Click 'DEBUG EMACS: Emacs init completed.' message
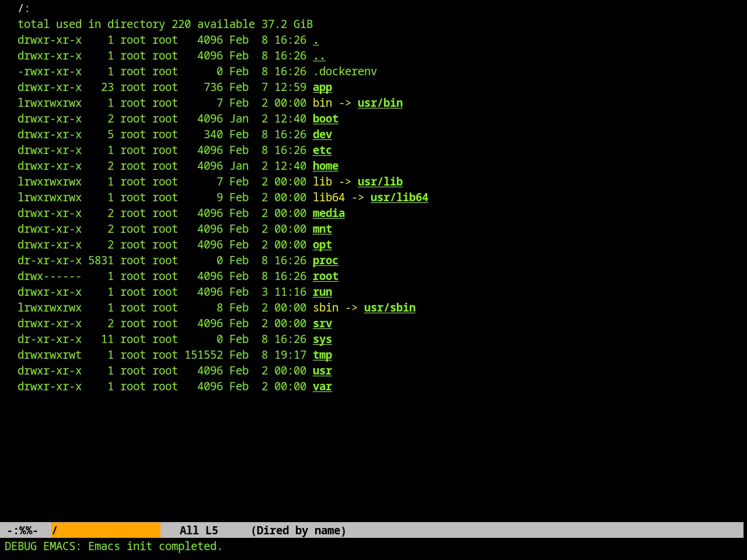This screenshot has height=560, width=747. (x=114, y=547)
